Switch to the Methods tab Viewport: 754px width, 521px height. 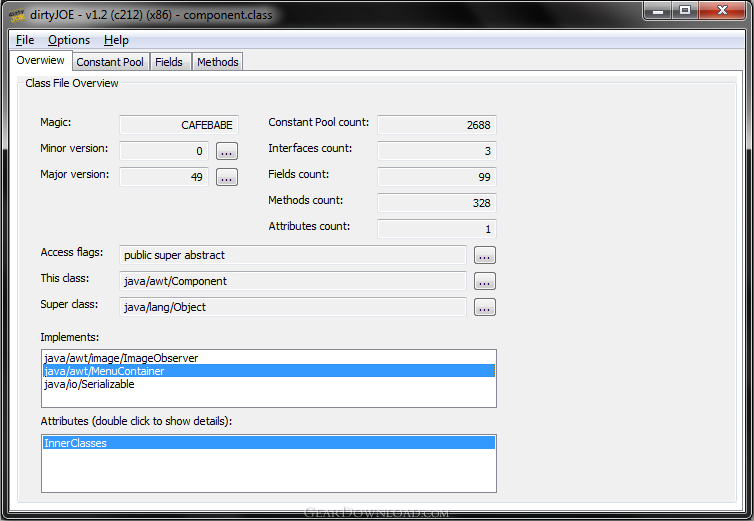217,62
